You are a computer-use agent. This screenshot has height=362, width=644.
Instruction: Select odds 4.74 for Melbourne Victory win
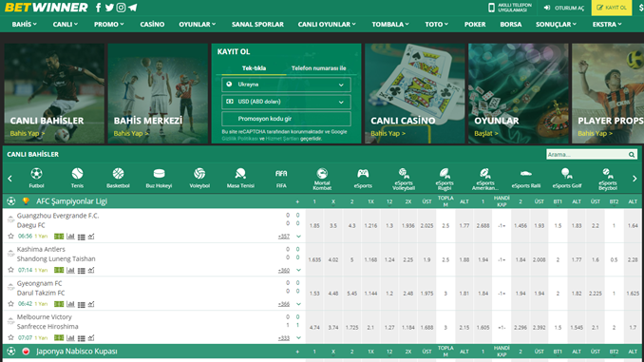coord(314,328)
